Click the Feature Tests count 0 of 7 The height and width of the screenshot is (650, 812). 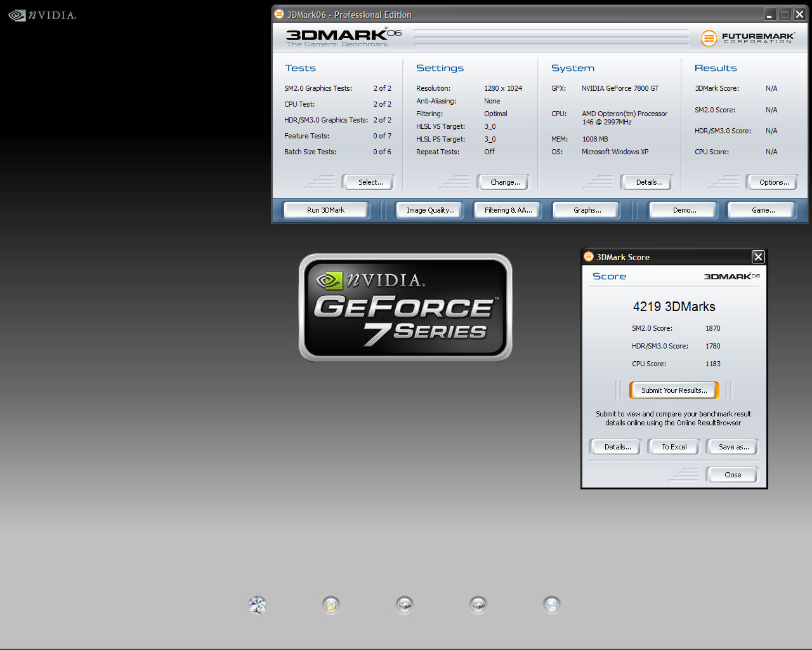point(383,136)
